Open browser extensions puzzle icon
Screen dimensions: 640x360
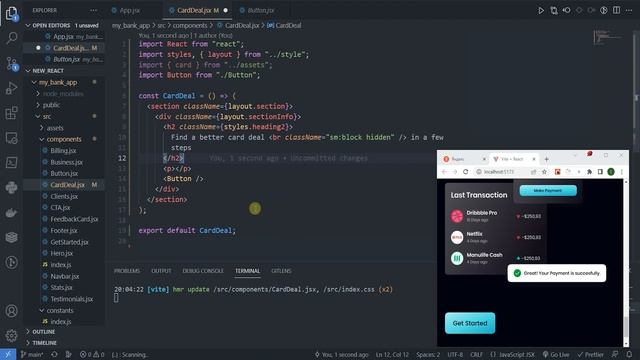(x=589, y=172)
